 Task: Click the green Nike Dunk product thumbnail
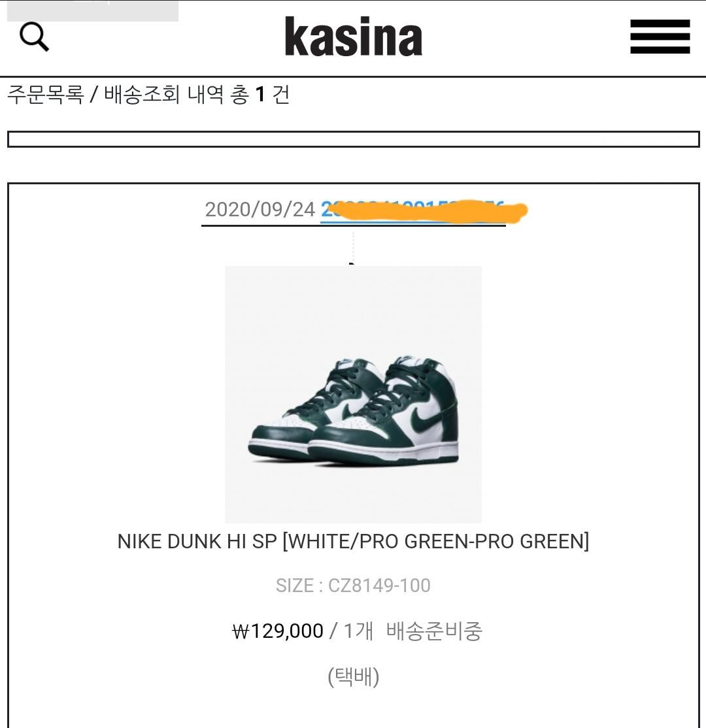point(353,394)
